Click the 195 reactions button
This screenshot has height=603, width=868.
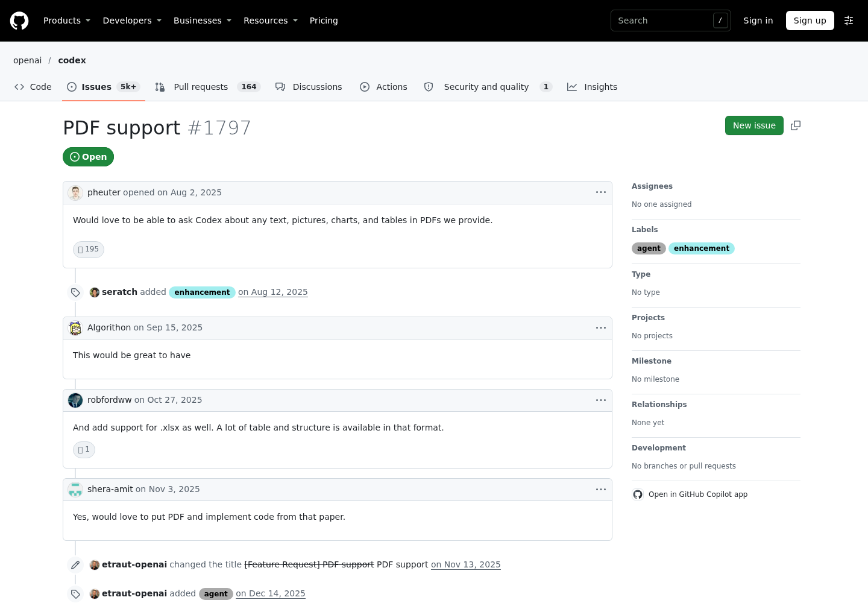tap(89, 249)
